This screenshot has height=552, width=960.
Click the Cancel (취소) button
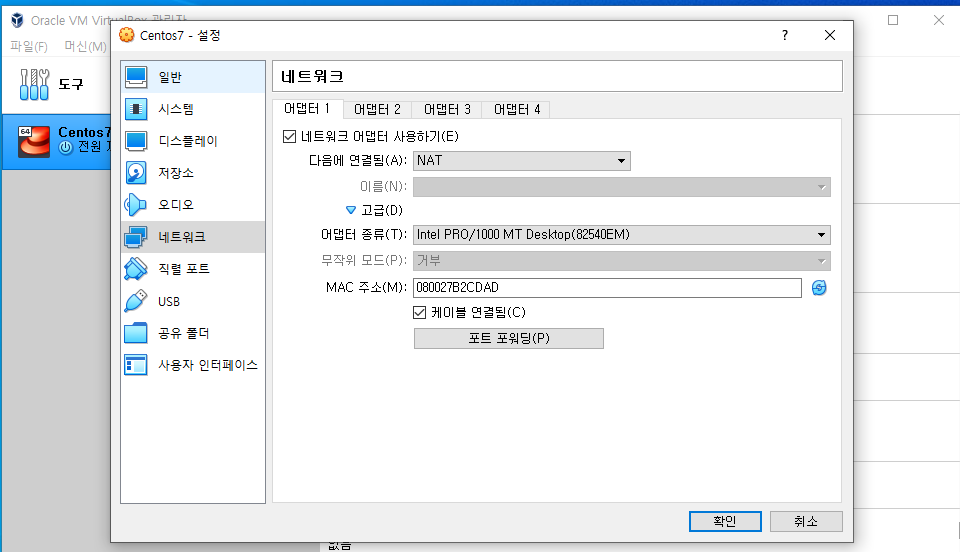[x=806, y=521]
